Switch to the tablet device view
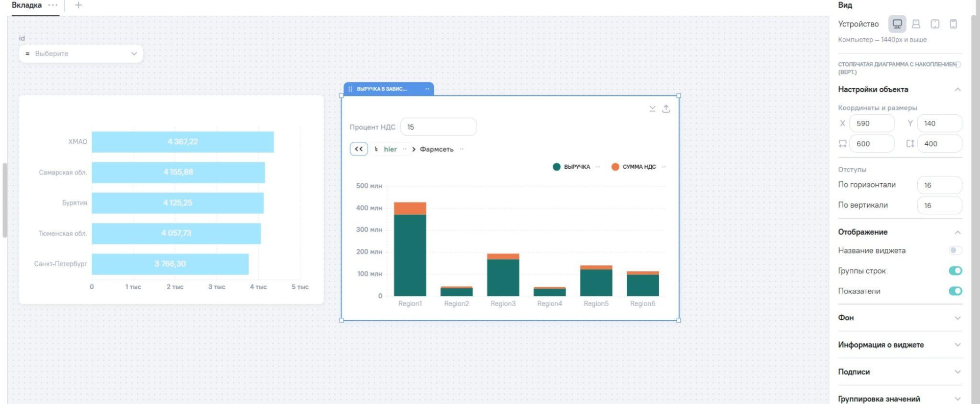The width and height of the screenshot is (980, 404). 935,24
